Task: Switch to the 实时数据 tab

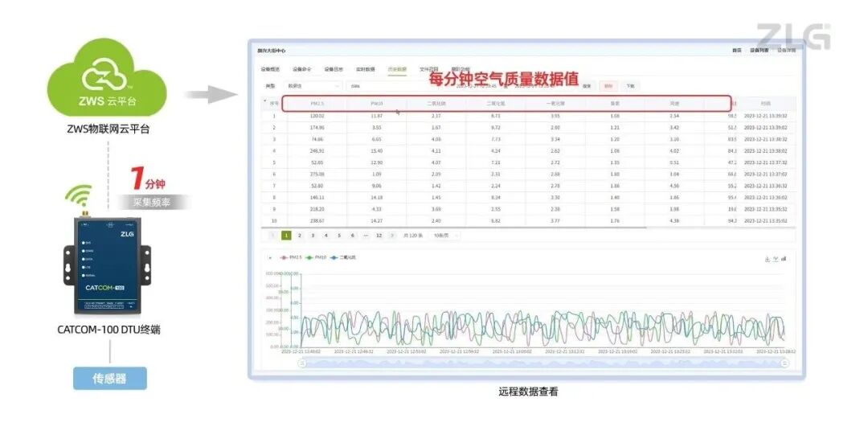Action: 366,69
